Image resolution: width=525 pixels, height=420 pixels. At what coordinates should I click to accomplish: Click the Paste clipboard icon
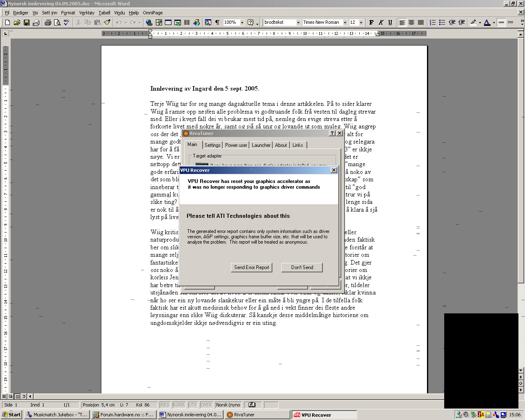click(x=98, y=23)
